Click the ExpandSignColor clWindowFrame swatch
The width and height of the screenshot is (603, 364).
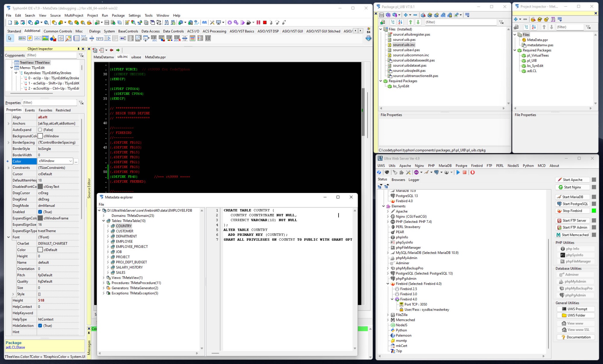coord(40,218)
